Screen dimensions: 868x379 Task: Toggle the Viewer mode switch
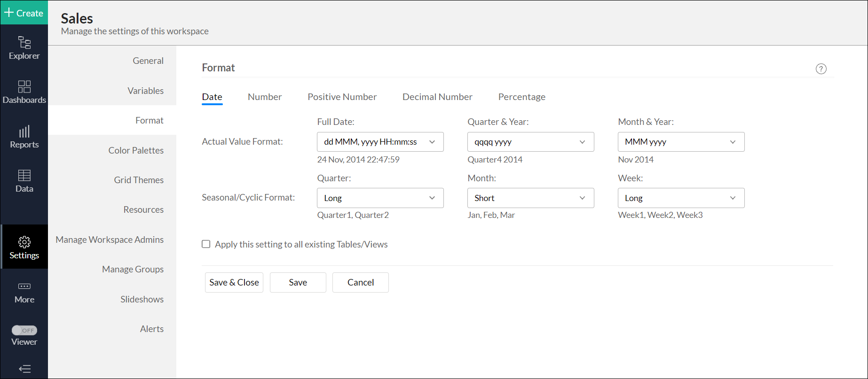[24, 331]
